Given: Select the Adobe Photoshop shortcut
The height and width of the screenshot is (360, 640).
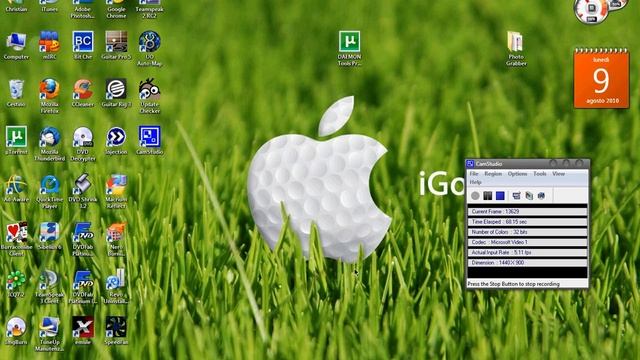Looking at the screenshot, I should 83,9.
